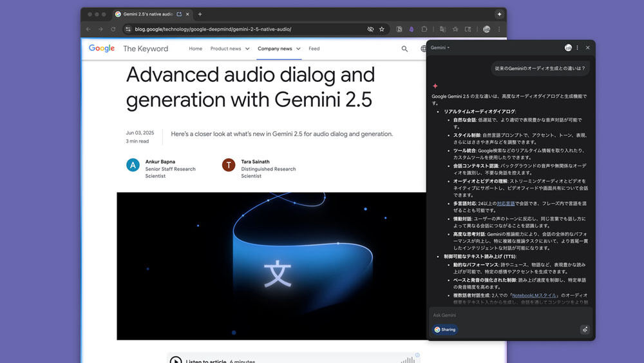Click the Ask Gemini input field
Viewport: 644px width, 363px height.
point(511,315)
